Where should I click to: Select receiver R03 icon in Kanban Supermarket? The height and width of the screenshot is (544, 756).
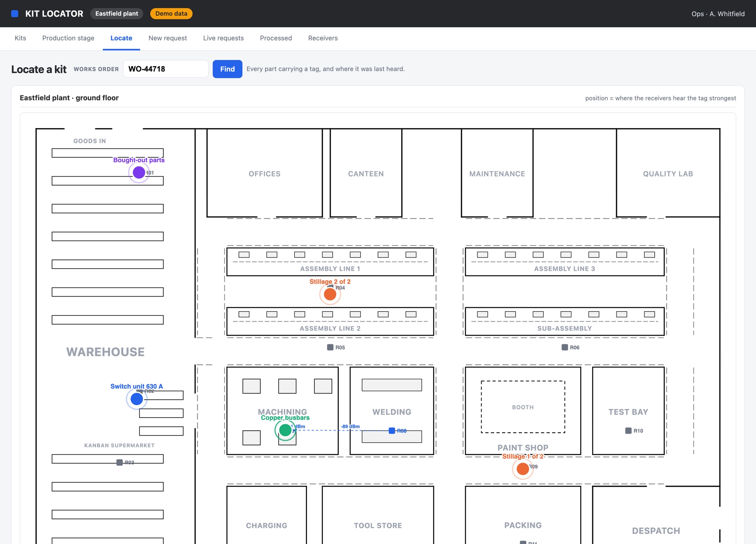point(119,462)
